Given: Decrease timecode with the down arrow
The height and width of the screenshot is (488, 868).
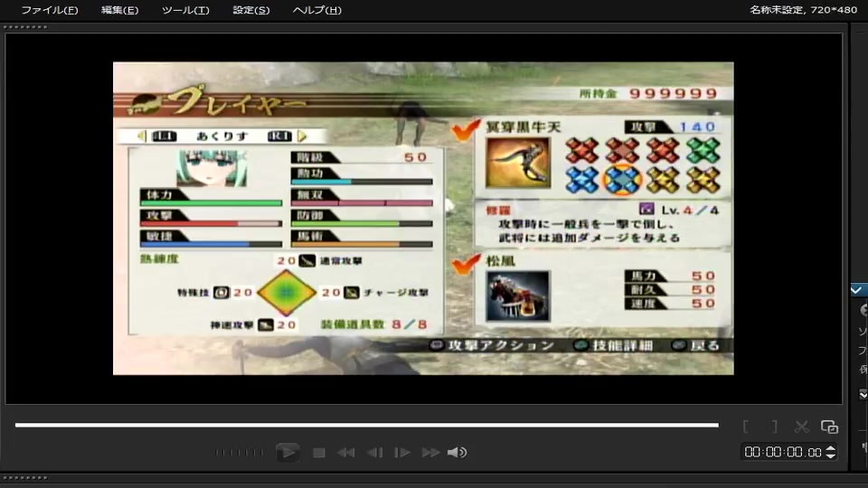Looking at the screenshot, I should [x=830, y=455].
